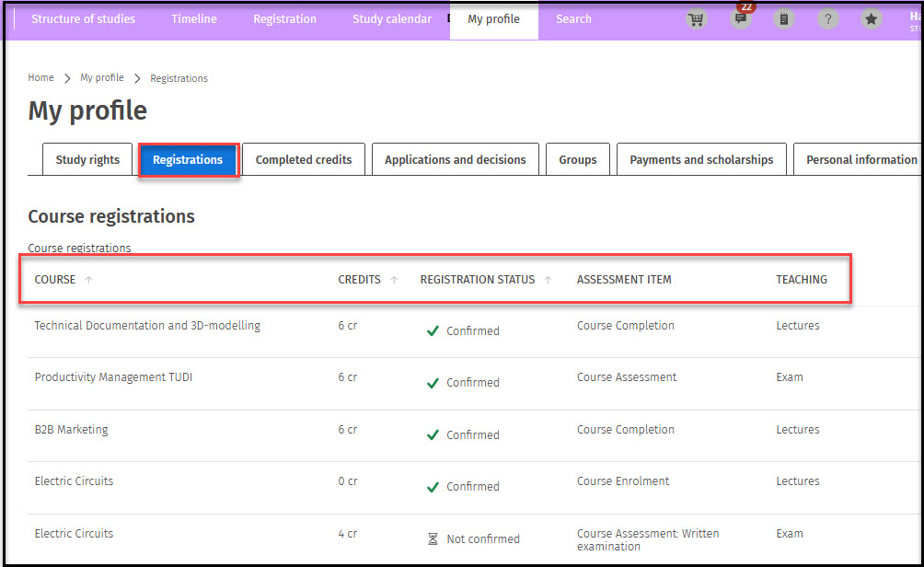This screenshot has width=924, height=567.
Task: Select the Completed credits tab
Action: click(304, 160)
